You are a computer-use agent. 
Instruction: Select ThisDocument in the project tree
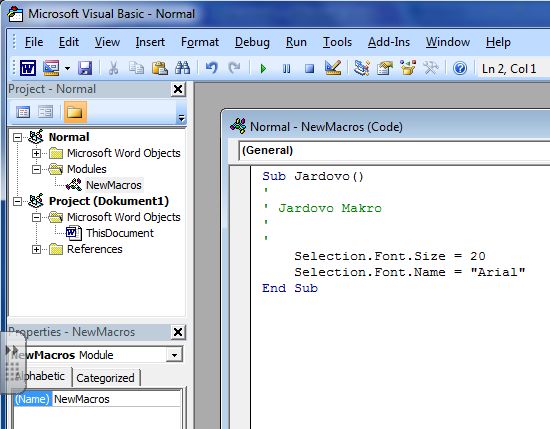click(x=120, y=233)
